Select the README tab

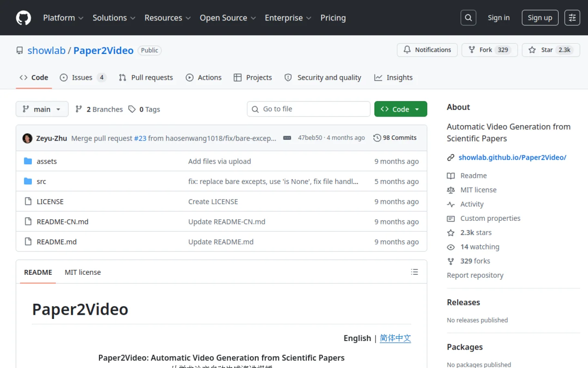point(38,272)
